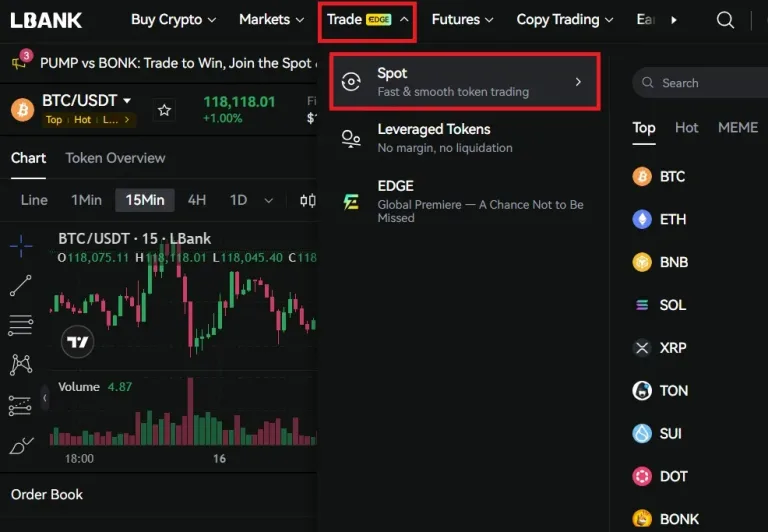Select the crosshair cursor tool

[x=21, y=246]
